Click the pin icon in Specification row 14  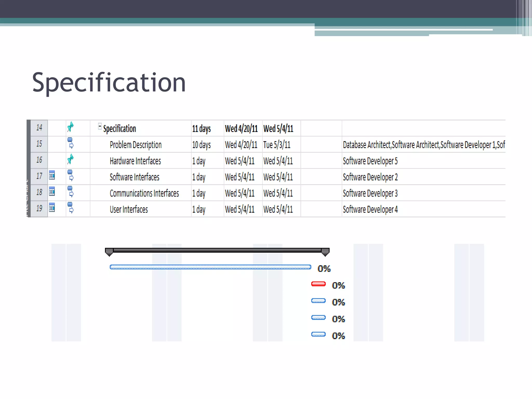tap(70, 127)
